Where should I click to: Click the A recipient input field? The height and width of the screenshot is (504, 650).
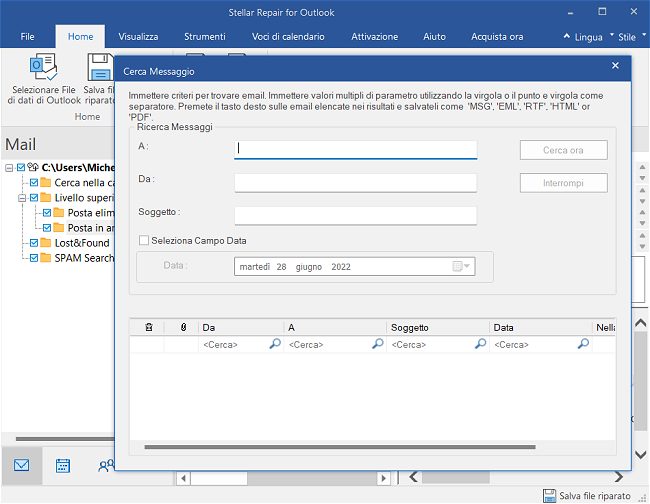tap(356, 149)
